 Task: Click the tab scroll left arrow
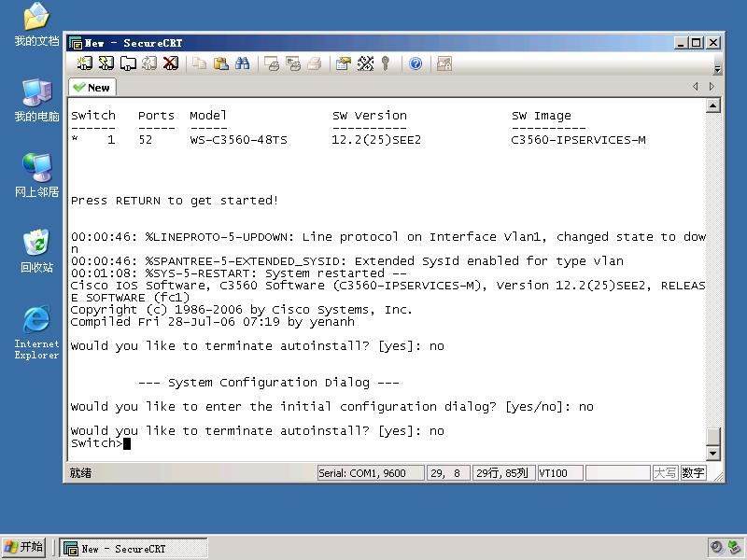[696, 86]
